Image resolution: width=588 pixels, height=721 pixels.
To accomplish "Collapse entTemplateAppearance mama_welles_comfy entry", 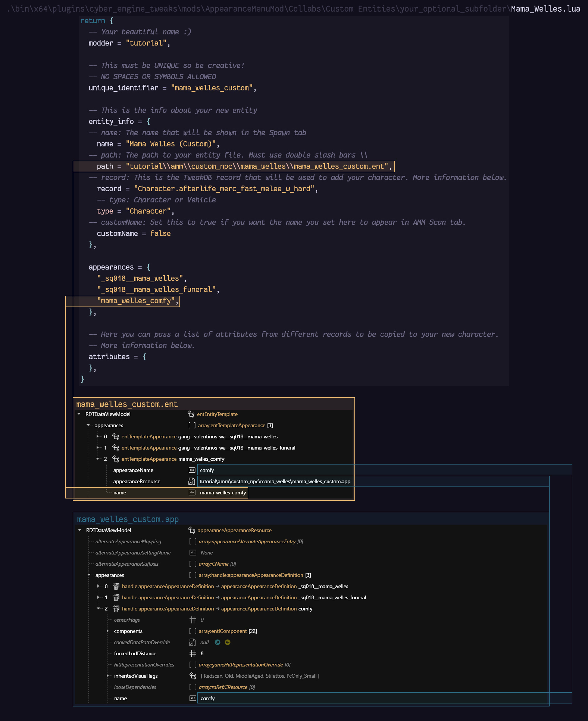I will coord(98,459).
